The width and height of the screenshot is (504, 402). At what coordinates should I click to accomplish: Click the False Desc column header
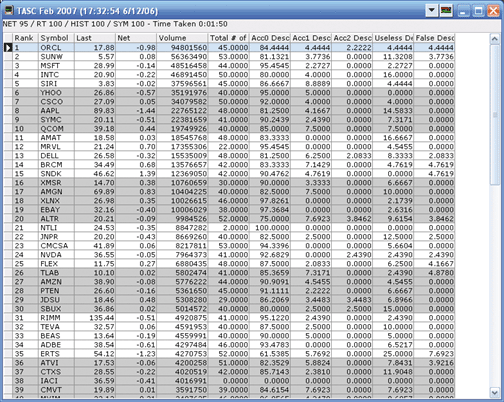434,38
